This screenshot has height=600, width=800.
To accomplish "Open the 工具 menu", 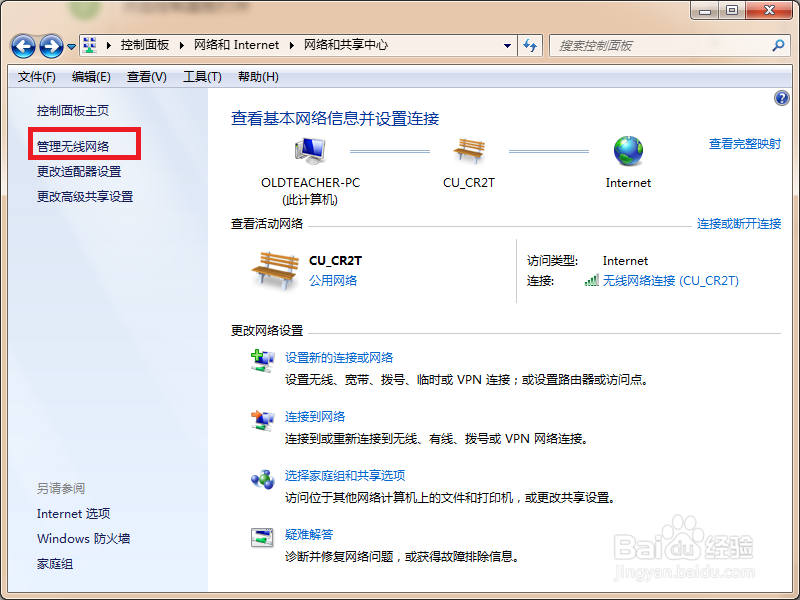I will (202, 76).
